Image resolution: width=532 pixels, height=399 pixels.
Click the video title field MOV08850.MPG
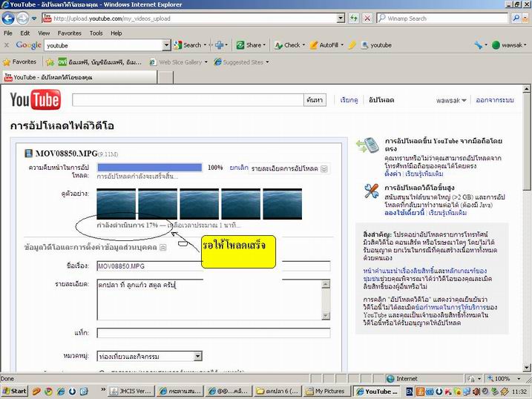tap(214, 266)
